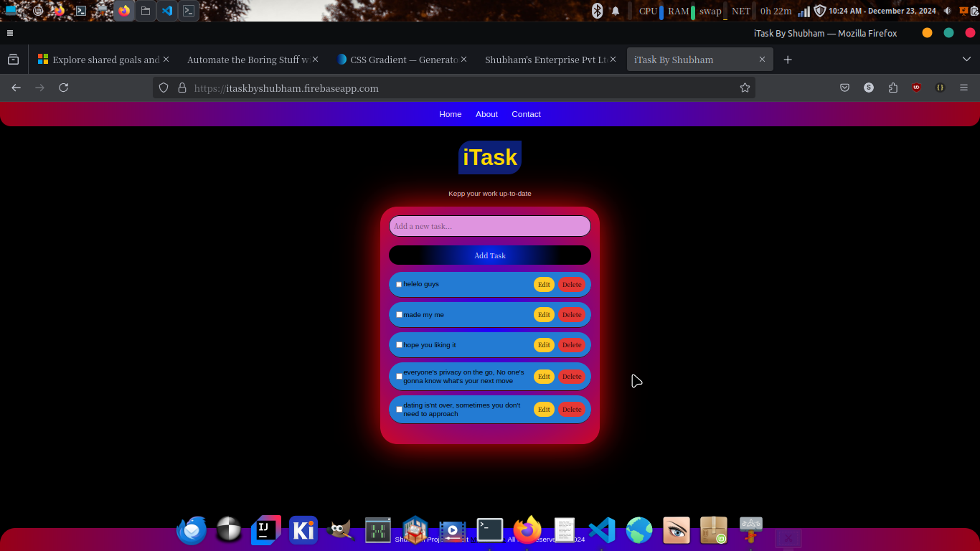Open the system monitor graph icon in dock
Image resolution: width=980 pixels, height=551 pixels.
(x=378, y=531)
